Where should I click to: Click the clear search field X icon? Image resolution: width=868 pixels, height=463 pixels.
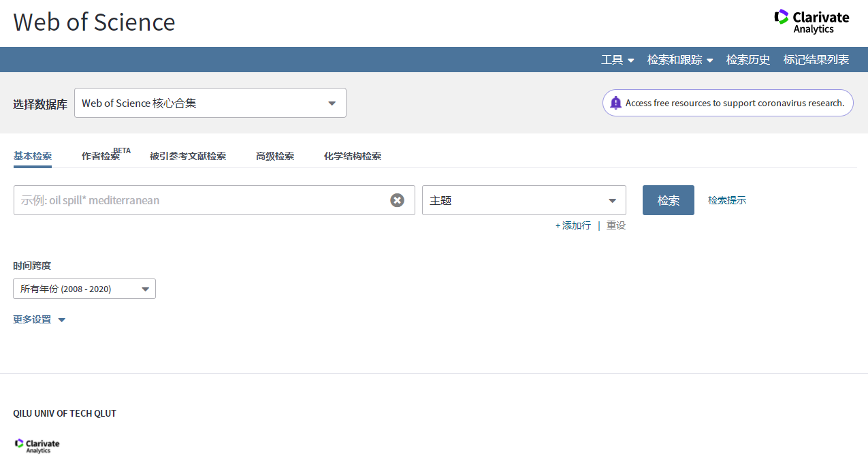click(x=397, y=200)
